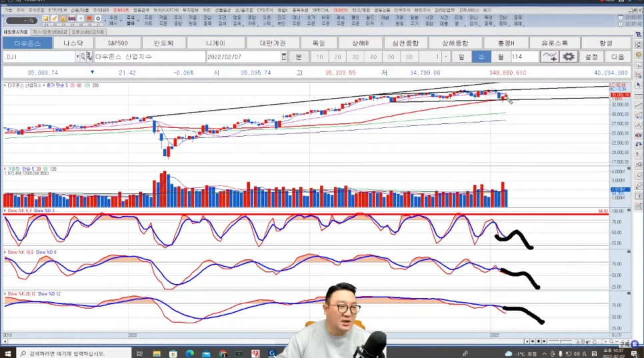
Task: Select the 20 minute interval button
Action: pos(337,57)
